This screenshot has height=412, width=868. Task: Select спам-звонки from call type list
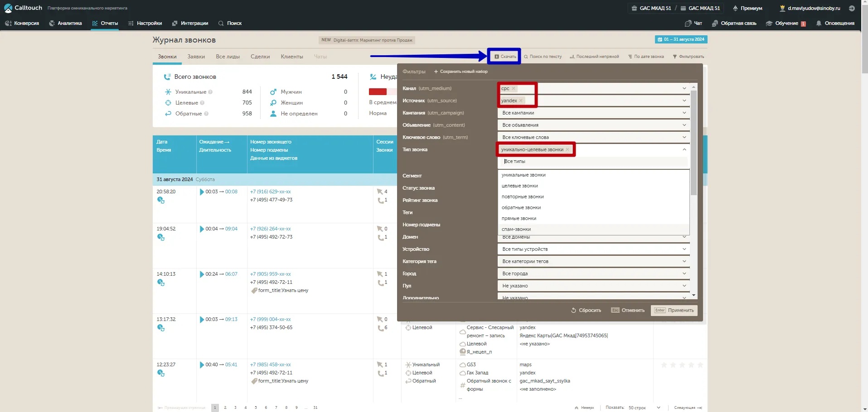point(516,229)
